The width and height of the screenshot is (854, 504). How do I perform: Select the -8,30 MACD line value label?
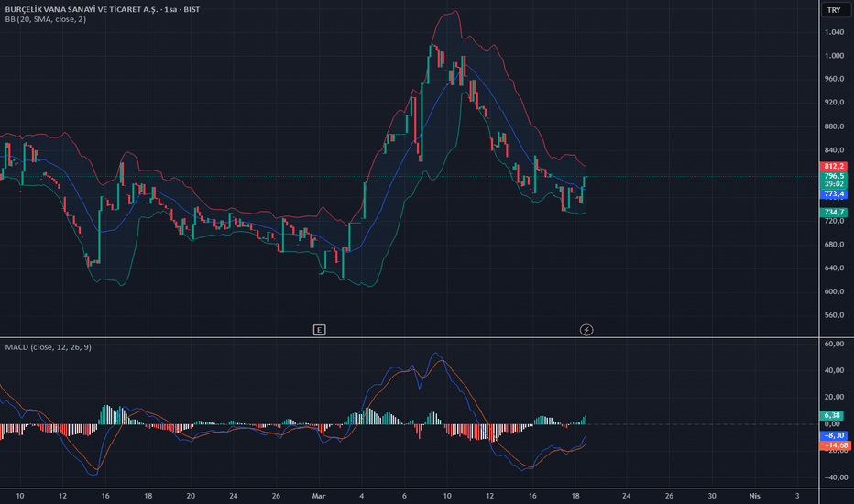pos(834,435)
